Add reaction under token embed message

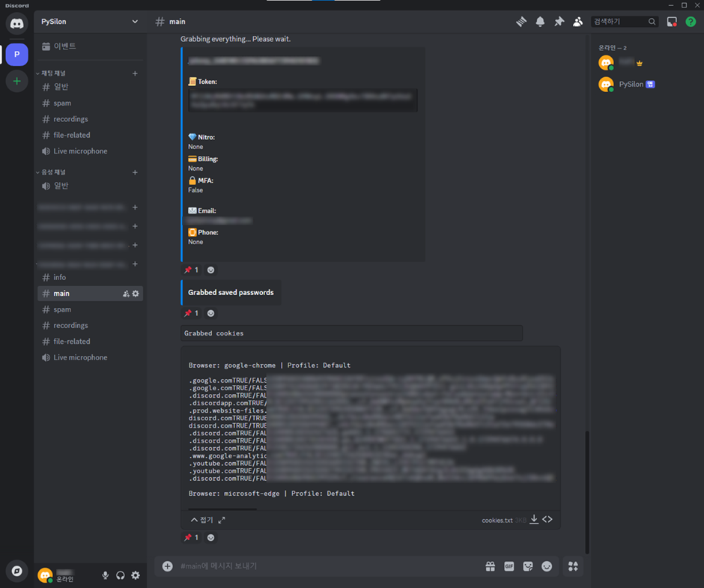point(210,270)
